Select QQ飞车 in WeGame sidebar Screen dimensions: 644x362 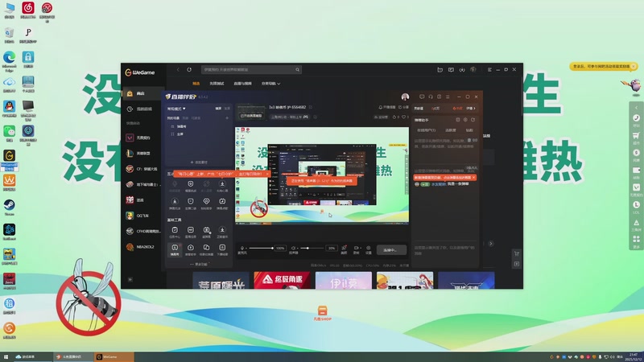142,216
